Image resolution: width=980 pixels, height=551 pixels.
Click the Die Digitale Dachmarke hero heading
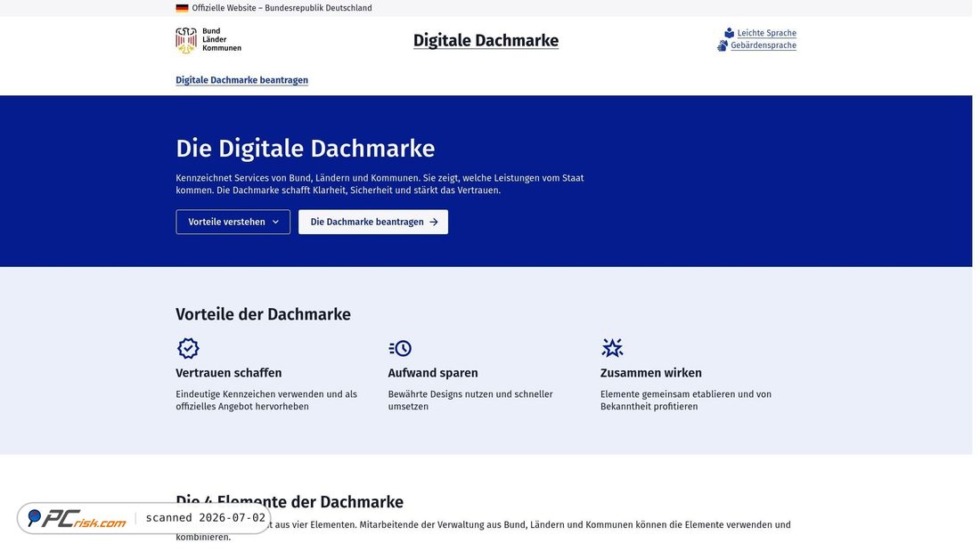(305, 149)
